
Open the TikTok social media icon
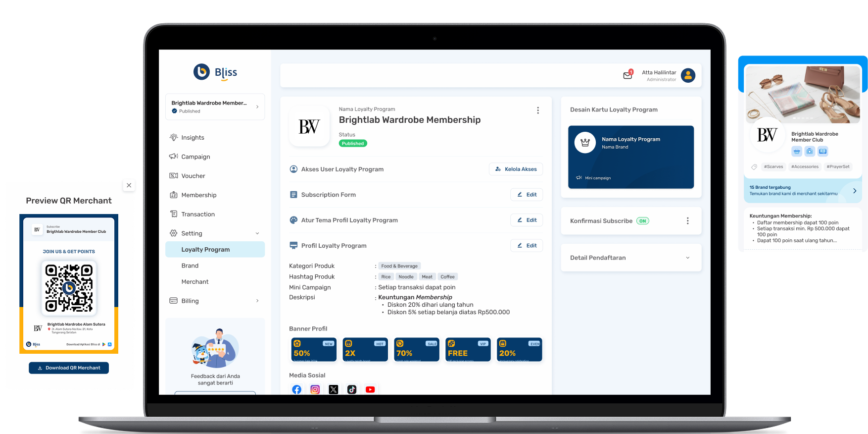[x=352, y=389]
